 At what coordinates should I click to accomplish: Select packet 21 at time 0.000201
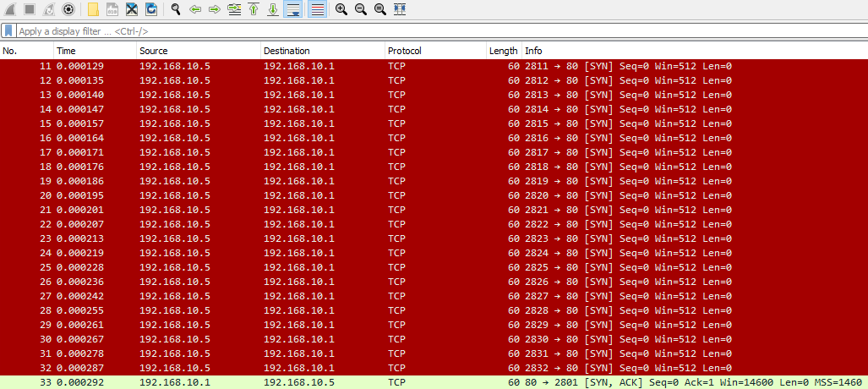[x=434, y=210]
